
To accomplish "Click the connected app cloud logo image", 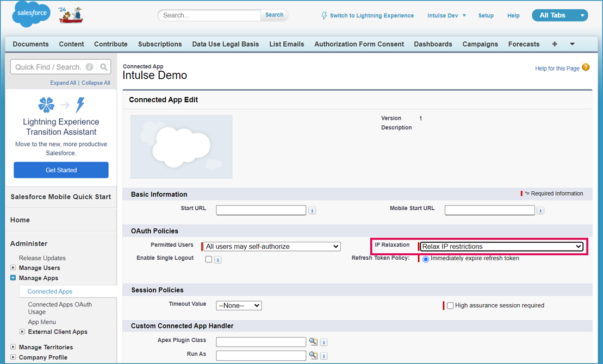I will tap(181, 147).
